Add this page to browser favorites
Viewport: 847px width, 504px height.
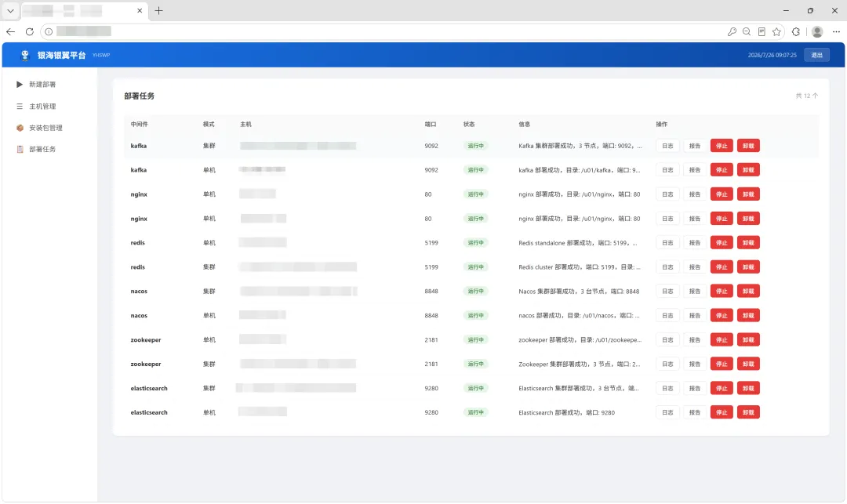coord(776,32)
